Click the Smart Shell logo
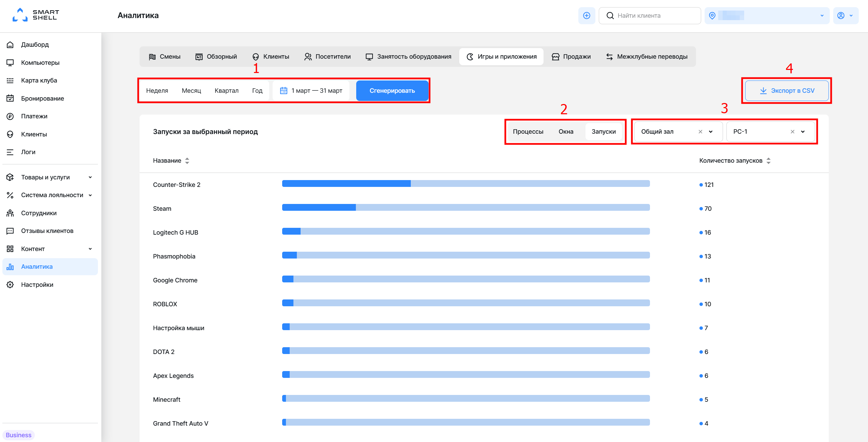Viewport: 868px width, 442px height. (x=35, y=15)
